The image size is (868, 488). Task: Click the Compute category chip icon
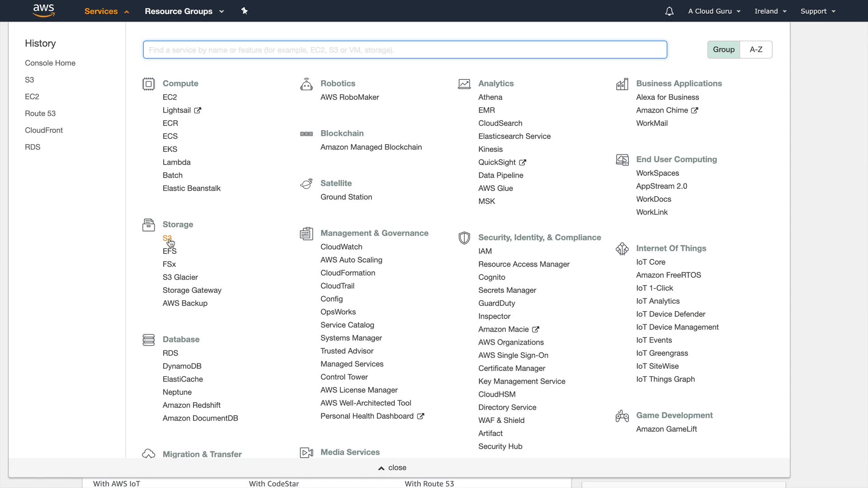pyautogui.click(x=148, y=84)
